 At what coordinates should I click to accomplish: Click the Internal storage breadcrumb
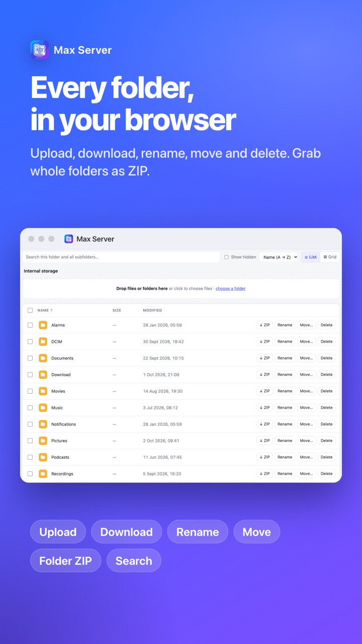click(41, 271)
